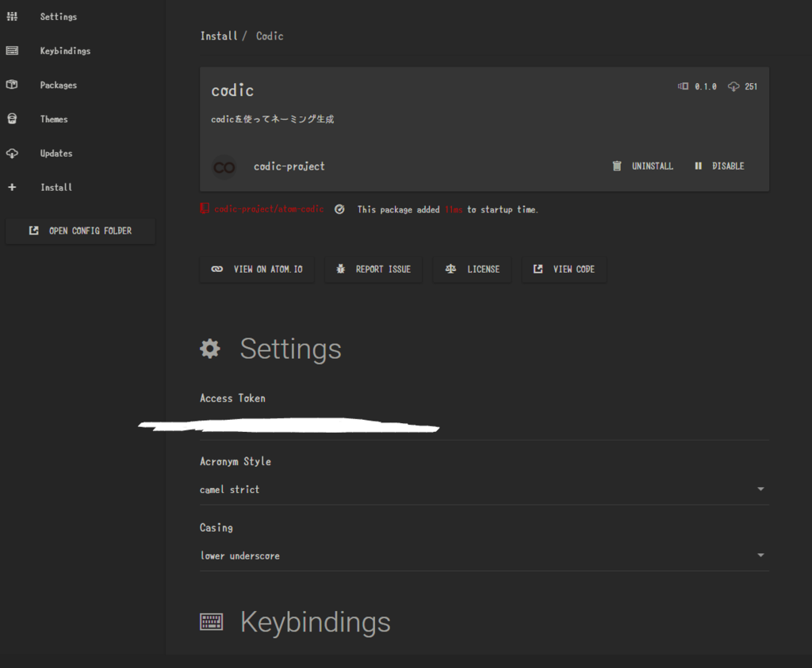
Task: Click the pause icon on Disable
Action: click(698, 166)
